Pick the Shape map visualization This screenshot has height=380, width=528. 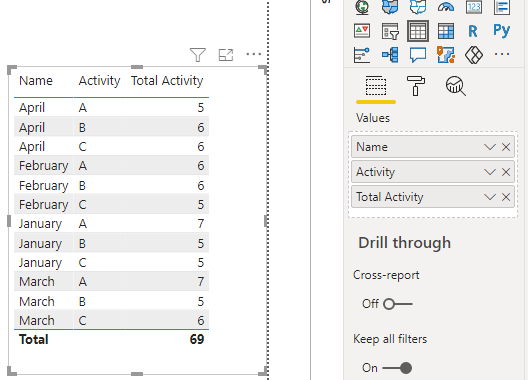pos(418,7)
